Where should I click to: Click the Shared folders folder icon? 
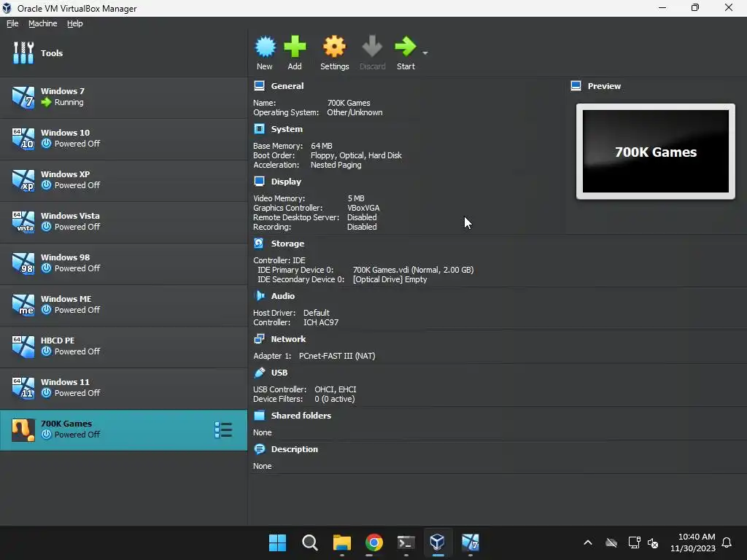[259, 415]
